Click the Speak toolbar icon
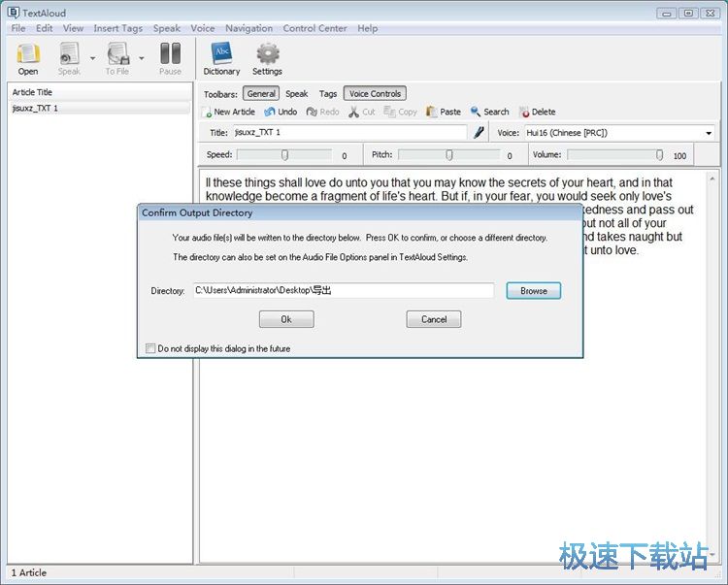This screenshot has width=728, height=585. pyautogui.click(x=69, y=58)
